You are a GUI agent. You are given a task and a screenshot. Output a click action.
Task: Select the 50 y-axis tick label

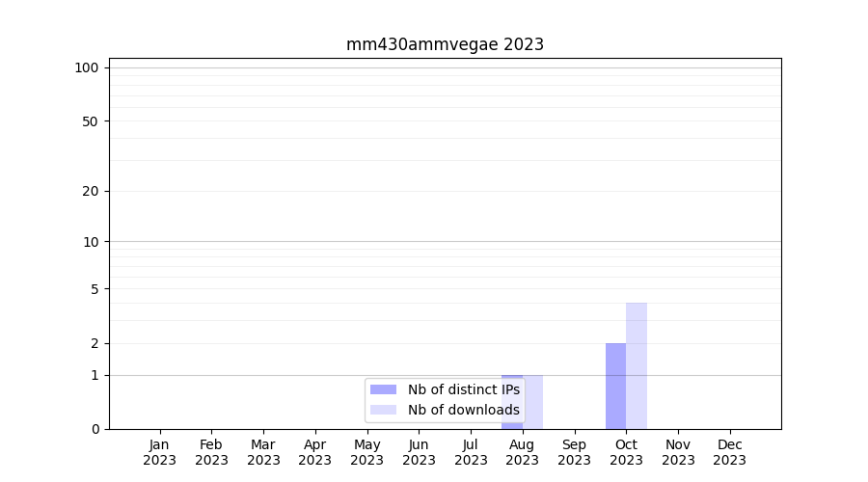pos(90,121)
